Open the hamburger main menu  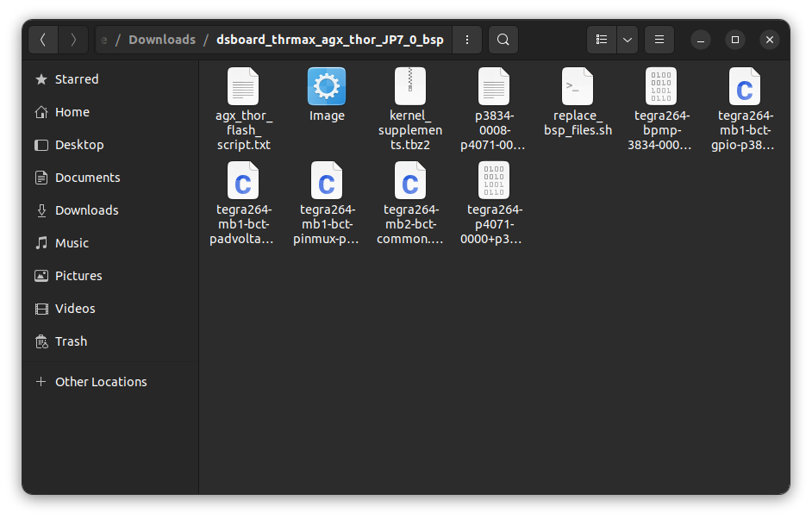point(659,39)
